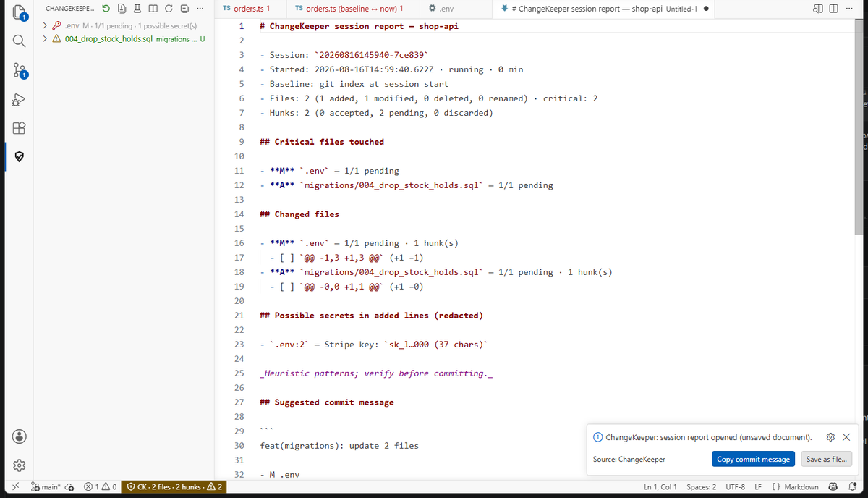This screenshot has width=868, height=498.
Task: Click 'feat(migrations): update 2 files' line
Action: click(339, 446)
